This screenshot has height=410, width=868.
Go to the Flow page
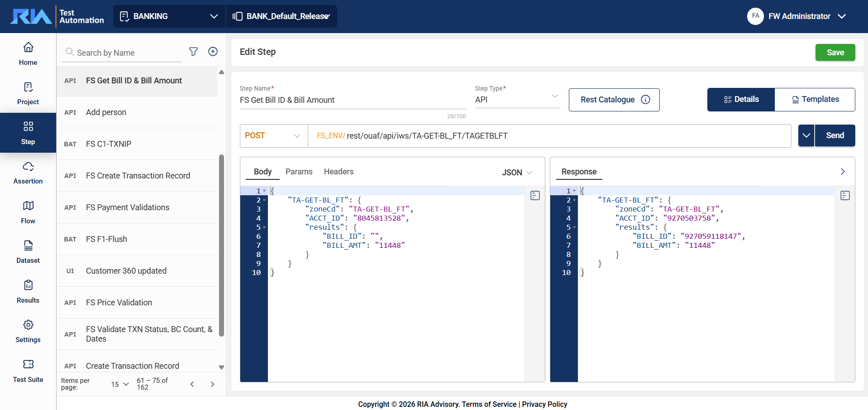click(x=28, y=212)
